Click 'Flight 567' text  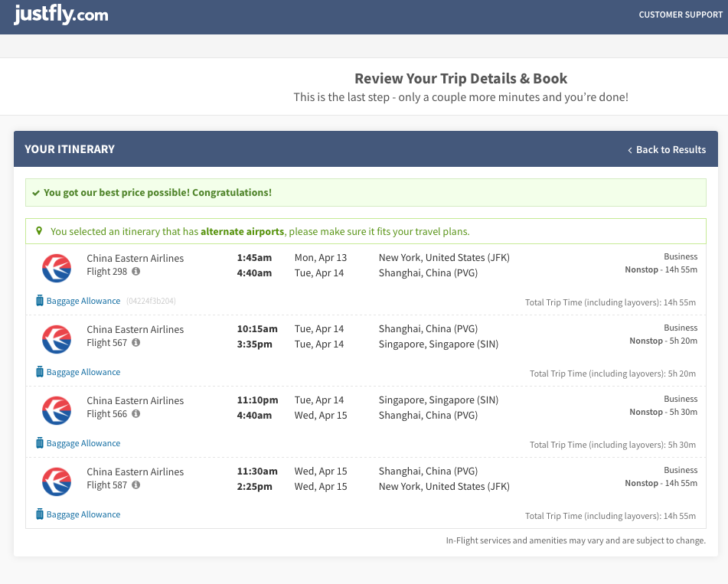pyautogui.click(x=106, y=343)
